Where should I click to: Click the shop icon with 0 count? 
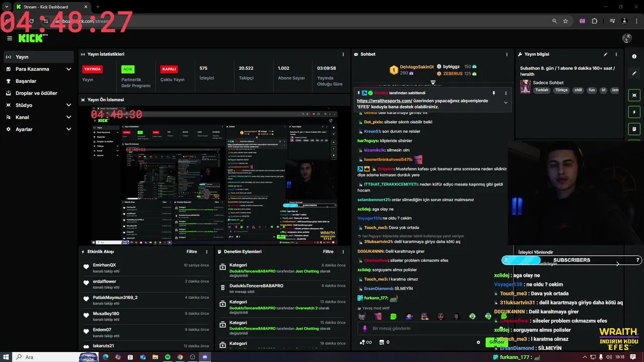click(384, 342)
